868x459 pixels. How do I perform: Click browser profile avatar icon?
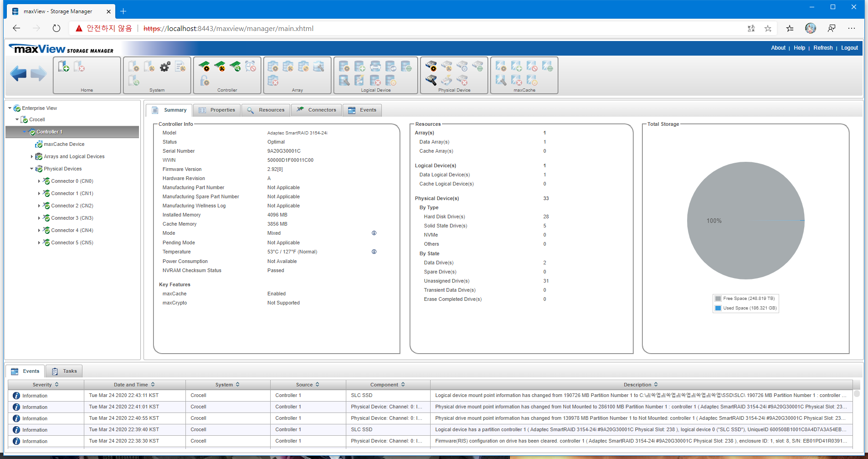point(811,28)
